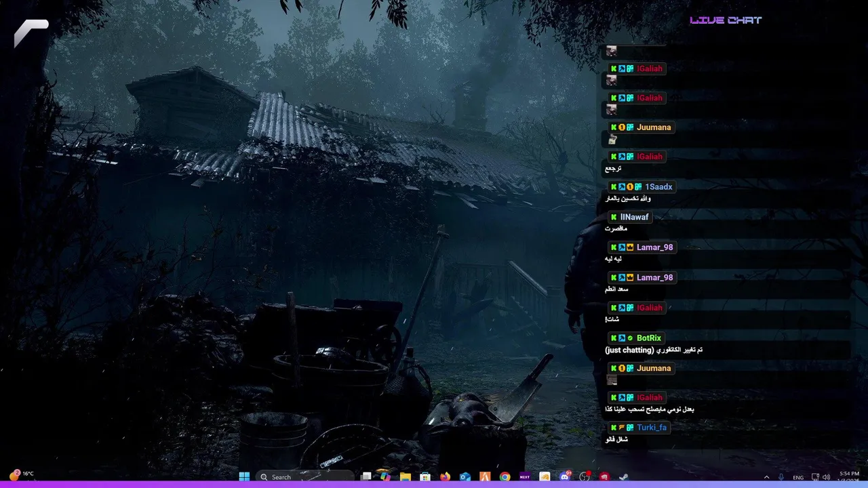Launch Google Chrome from the taskbar
The width and height of the screenshot is (868, 488).
click(x=505, y=476)
